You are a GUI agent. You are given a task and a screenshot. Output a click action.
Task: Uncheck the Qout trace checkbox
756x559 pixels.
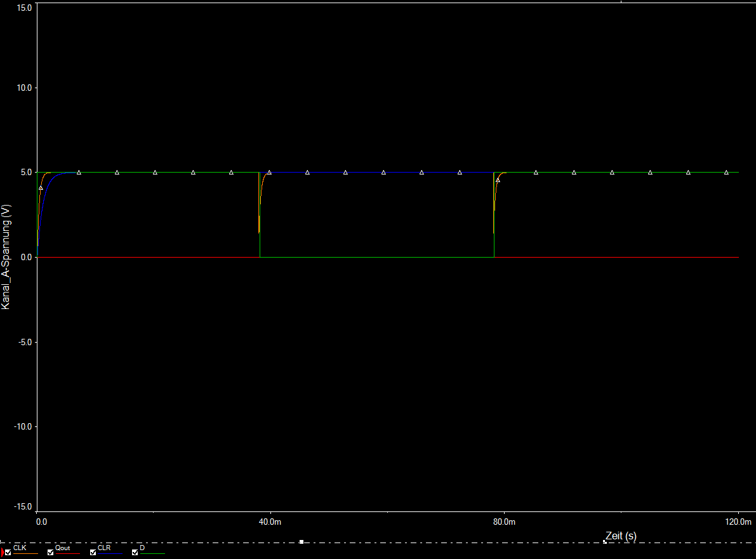[x=51, y=552]
